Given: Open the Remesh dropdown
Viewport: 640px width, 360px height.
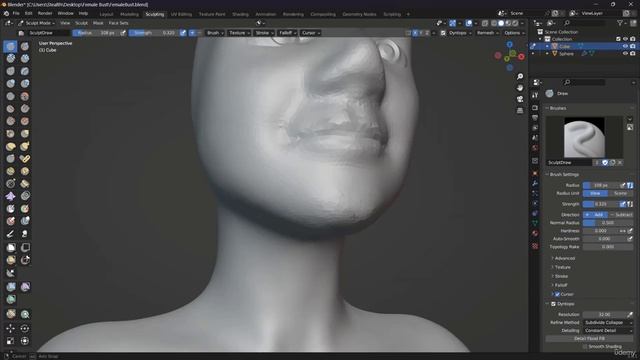Looking at the screenshot, I should click(x=487, y=33).
